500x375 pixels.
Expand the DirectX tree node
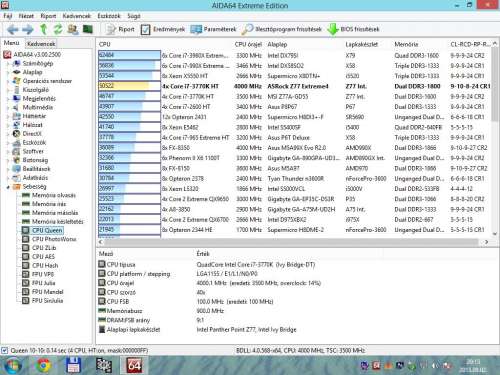point(8,134)
